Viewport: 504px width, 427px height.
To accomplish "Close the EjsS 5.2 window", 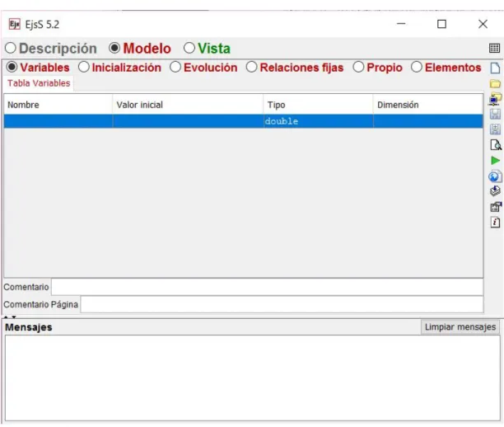I will point(483,24).
